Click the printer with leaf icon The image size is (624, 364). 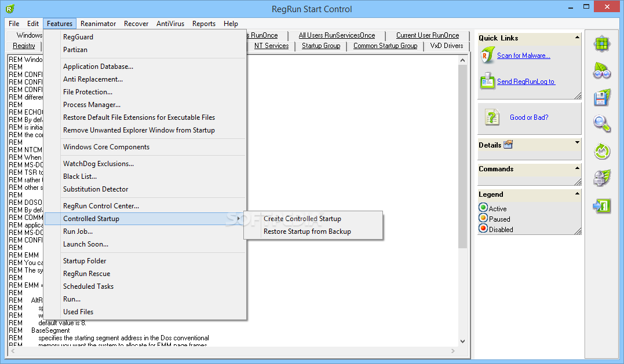(602, 178)
